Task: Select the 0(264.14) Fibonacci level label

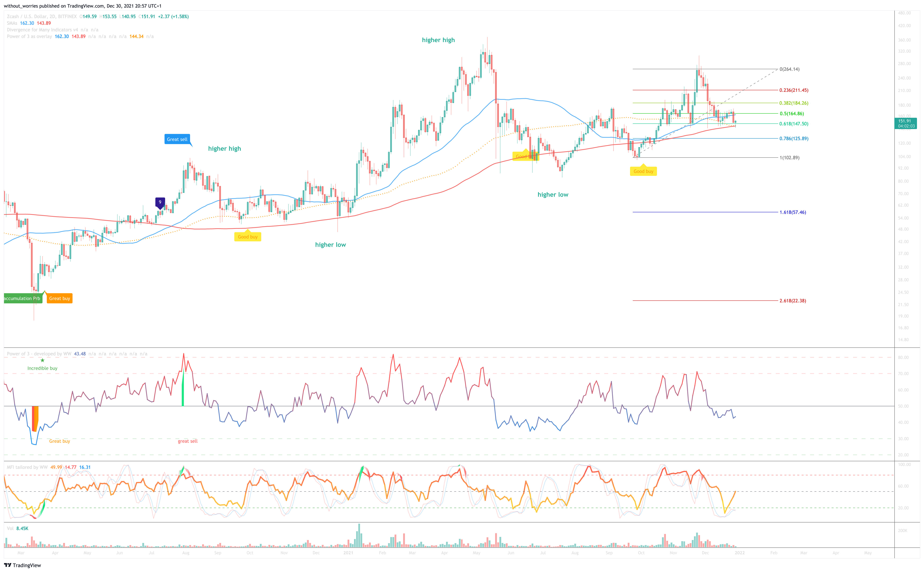Action: coord(789,69)
